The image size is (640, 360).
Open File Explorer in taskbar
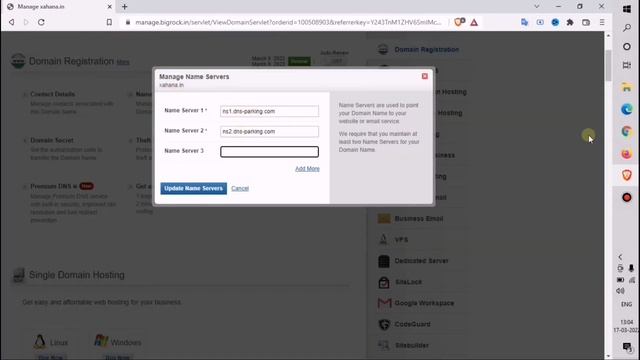[627, 87]
